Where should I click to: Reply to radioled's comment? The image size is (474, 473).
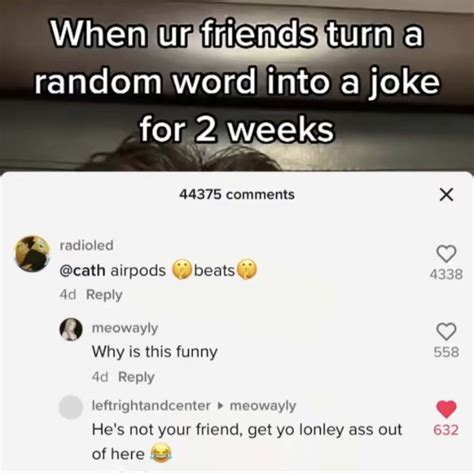pos(104,295)
